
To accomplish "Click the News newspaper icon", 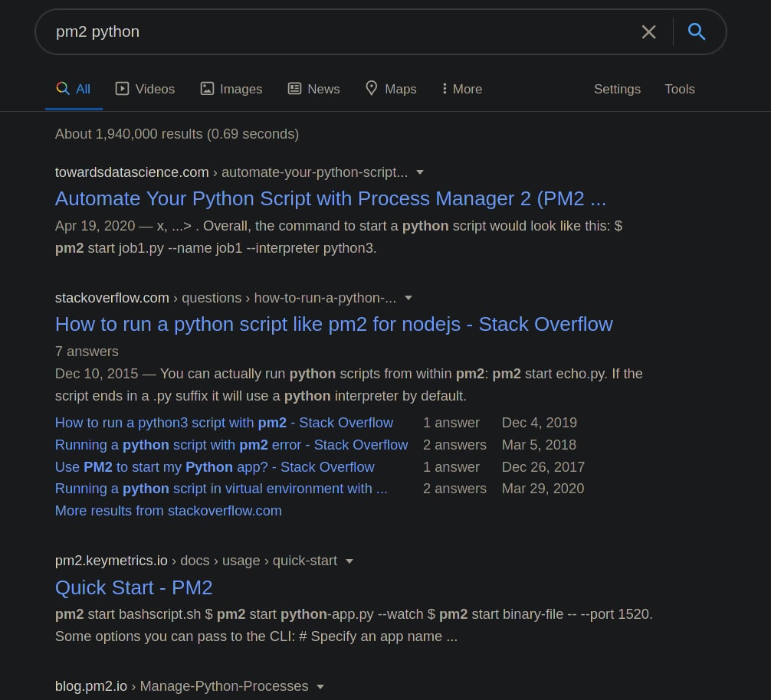I will (x=294, y=88).
